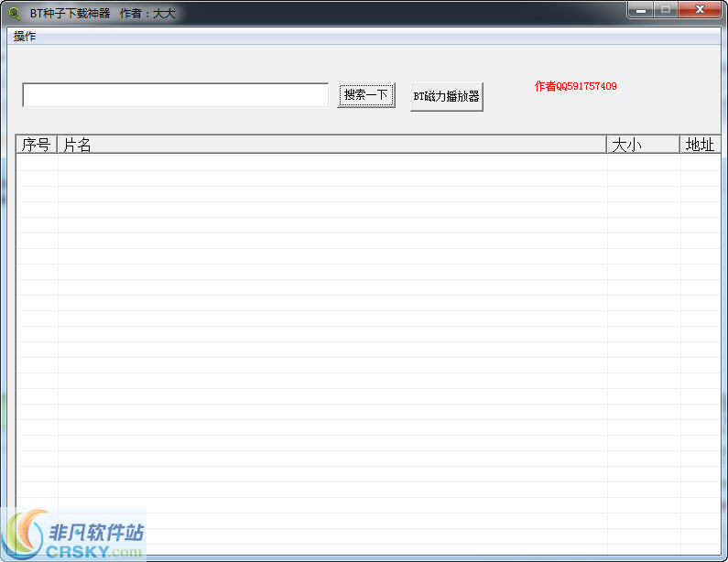The width and height of the screenshot is (728, 562).
Task: Minimize the BT种子下载神器 window
Action: tap(641, 10)
